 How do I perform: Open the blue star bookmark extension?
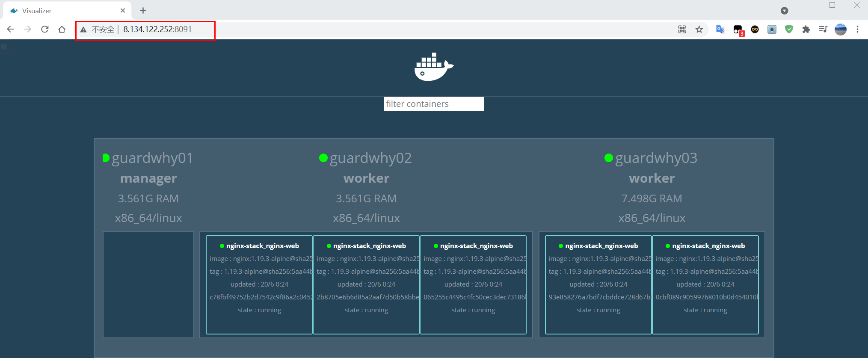[772, 29]
